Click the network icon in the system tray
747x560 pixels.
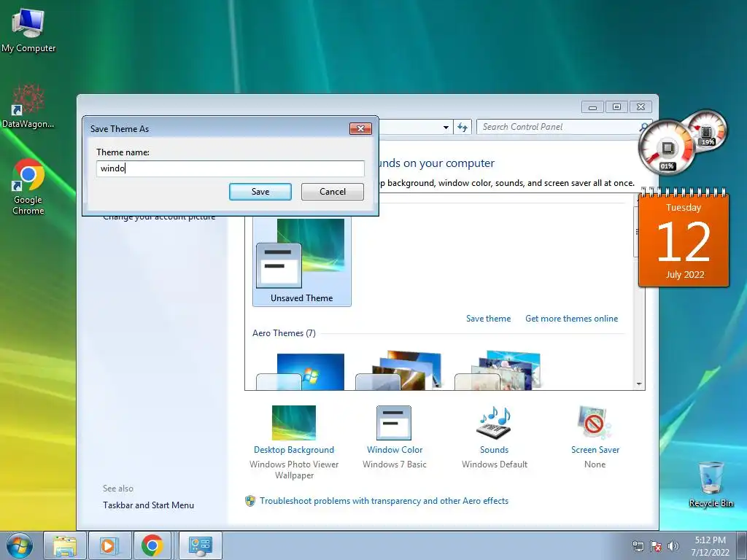(x=638, y=546)
